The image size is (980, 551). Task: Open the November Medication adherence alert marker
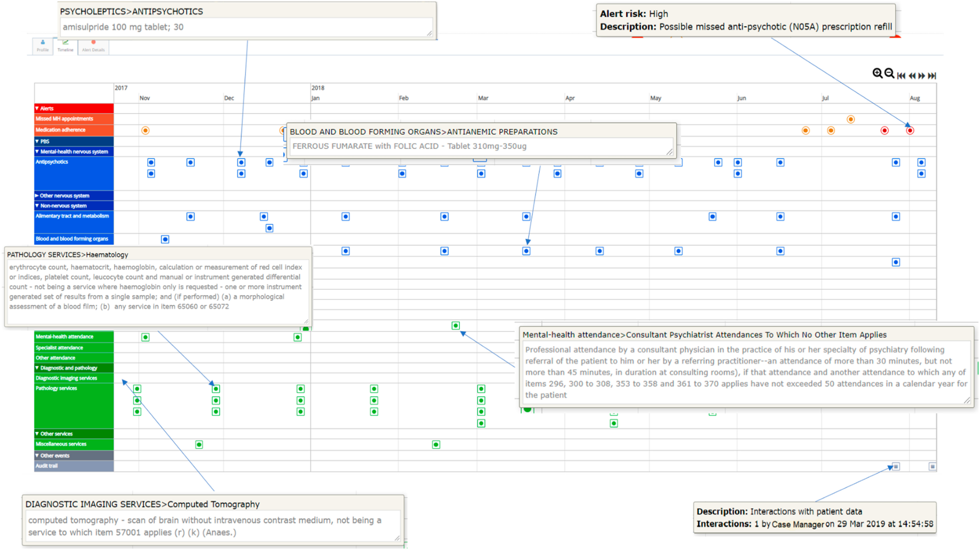(x=145, y=130)
